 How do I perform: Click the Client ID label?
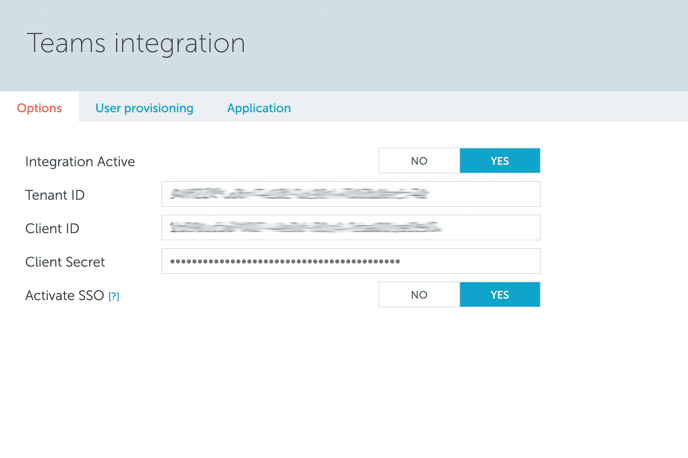pos(52,229)
